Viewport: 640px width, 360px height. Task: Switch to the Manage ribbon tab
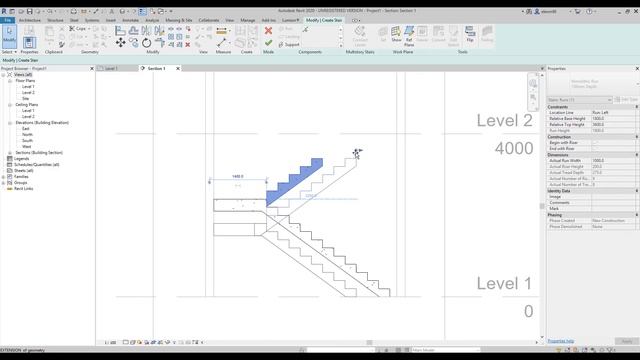click(x=247, y=20)
